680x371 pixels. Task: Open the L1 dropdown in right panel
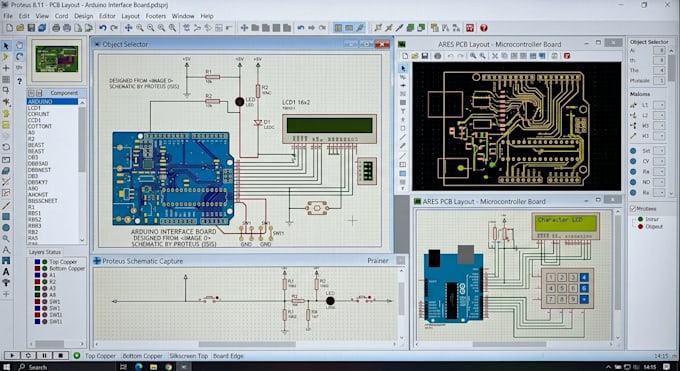coord(659,105)
